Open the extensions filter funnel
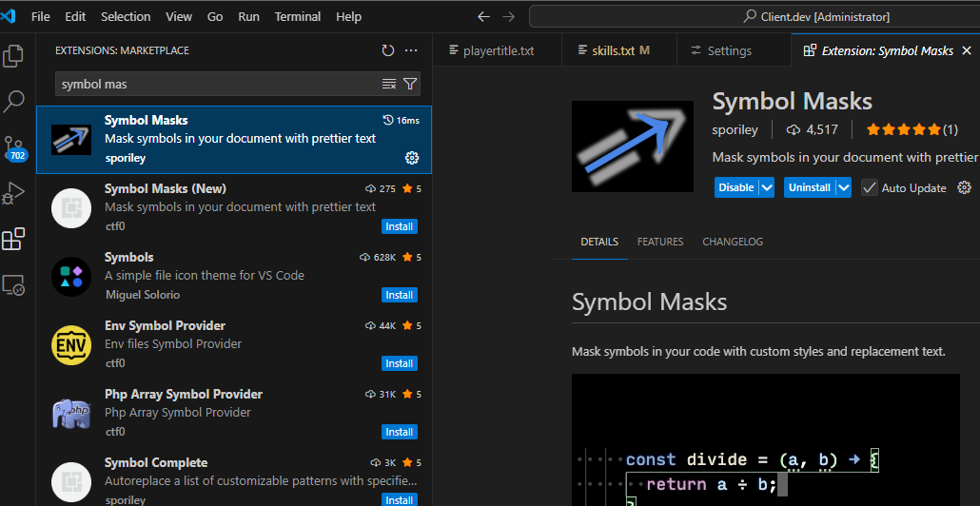This screenshot has height=506, width=980. point(410,84)
